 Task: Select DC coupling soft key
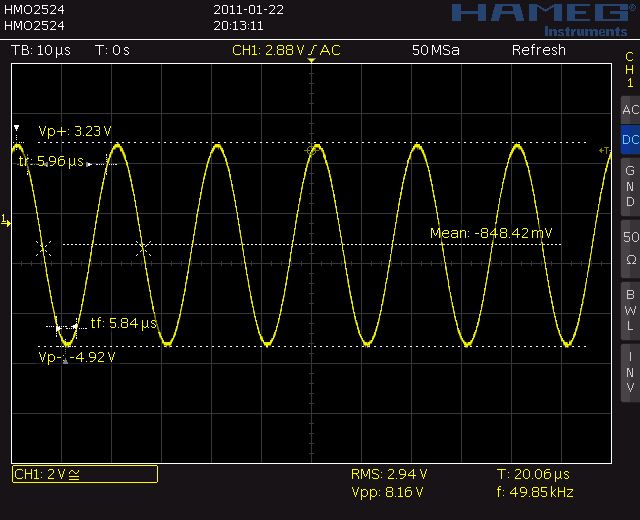630,140
